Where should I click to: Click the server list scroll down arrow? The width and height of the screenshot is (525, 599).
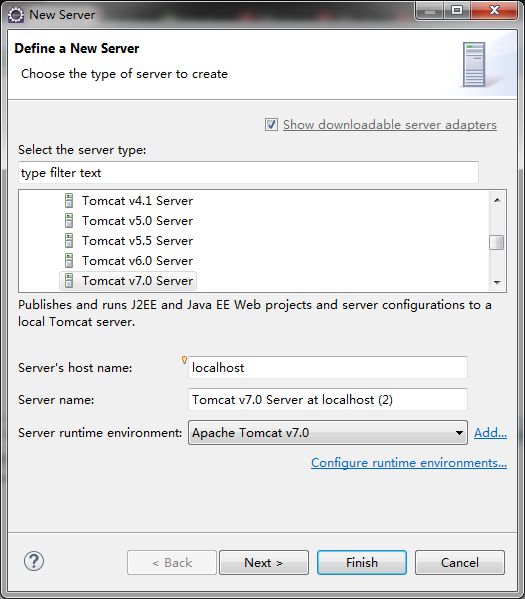pos(497,283)
